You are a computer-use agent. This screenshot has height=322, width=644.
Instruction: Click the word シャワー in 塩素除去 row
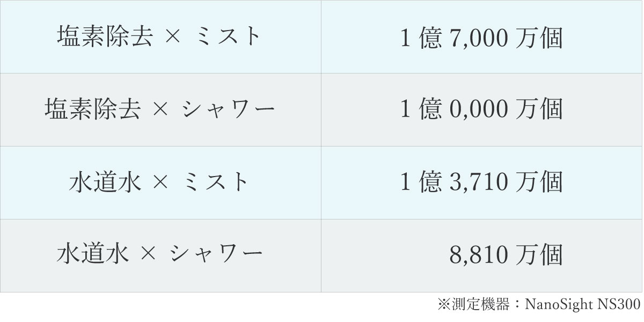pyautogui.click(x=228, y=110)
